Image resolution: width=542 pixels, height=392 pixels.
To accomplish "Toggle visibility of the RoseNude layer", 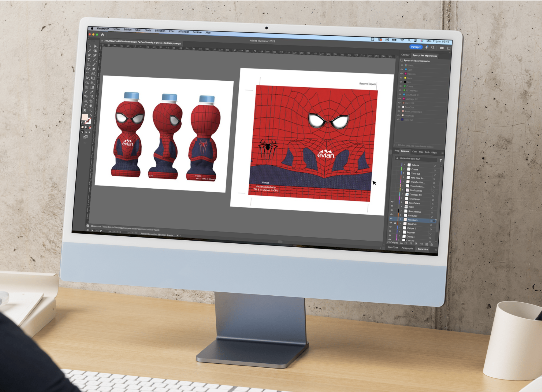I will pyautogui.click(x=391, y=218).
